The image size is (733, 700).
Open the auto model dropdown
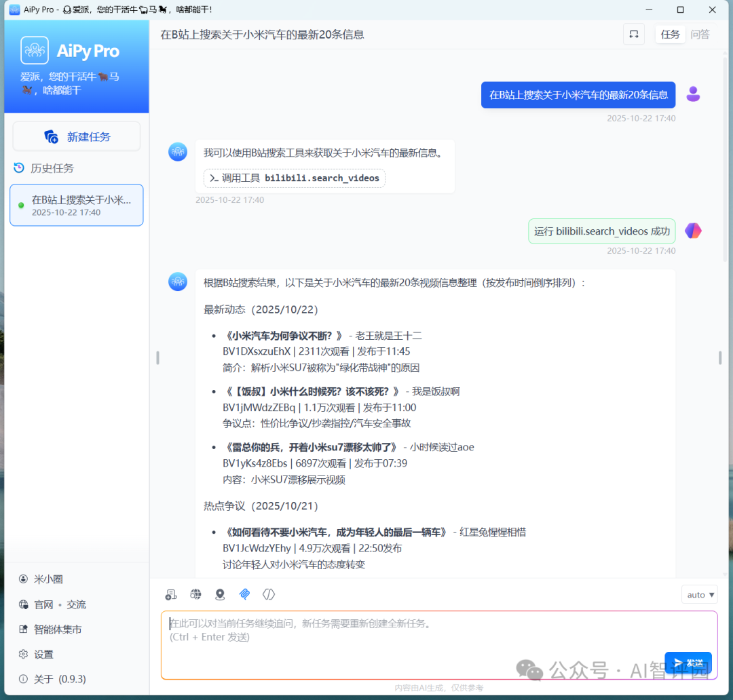click(700, 595)
